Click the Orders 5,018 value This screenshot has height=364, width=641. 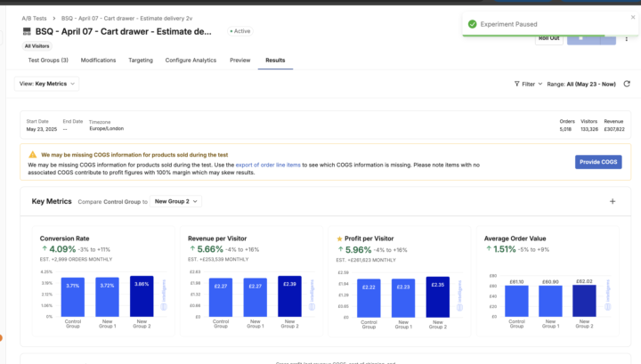tap(565, 129)
